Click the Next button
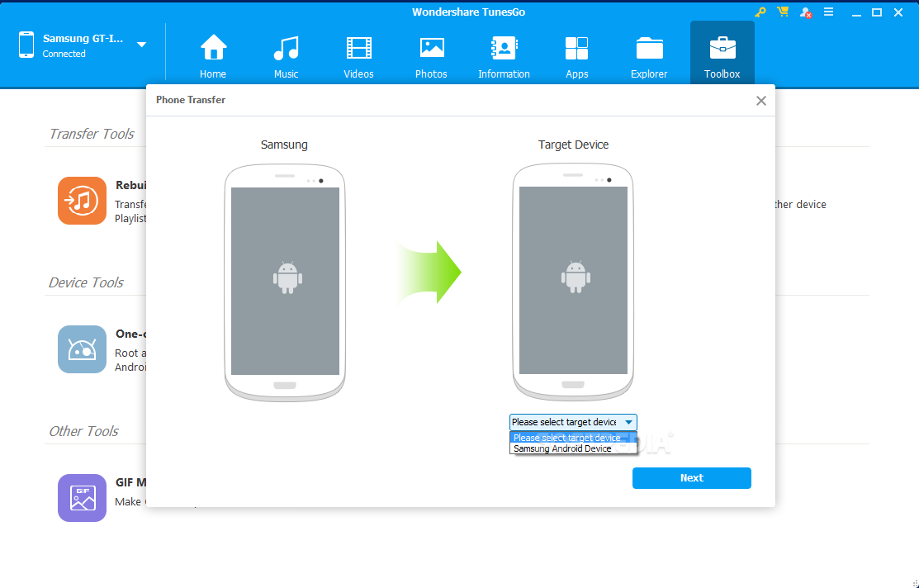This screenshot has width=919, height=588. (692, 478)
